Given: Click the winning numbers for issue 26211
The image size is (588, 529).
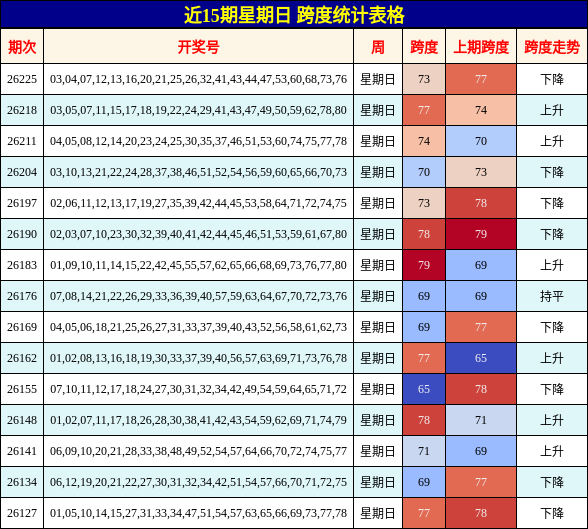Looking at the screenshot, I should 198,141.
